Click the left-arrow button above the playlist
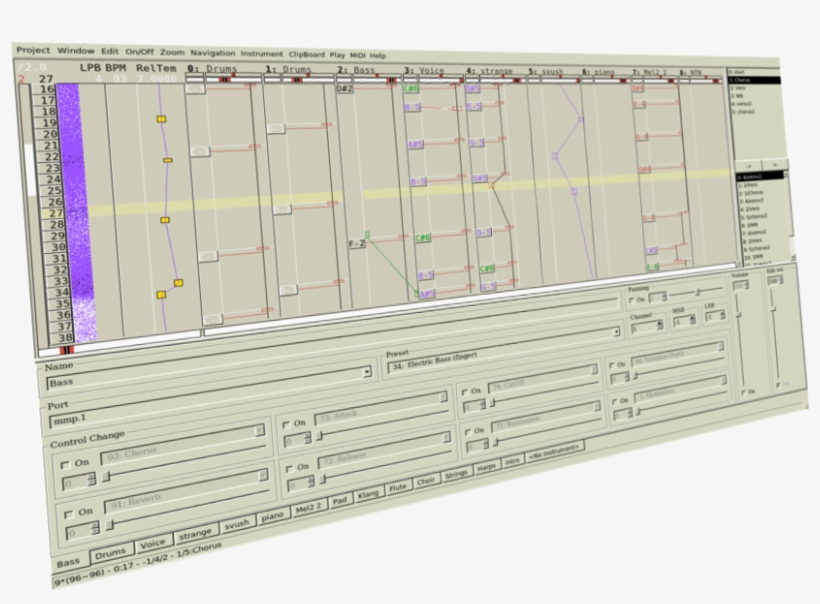820x604 pixels. point(775,165)
